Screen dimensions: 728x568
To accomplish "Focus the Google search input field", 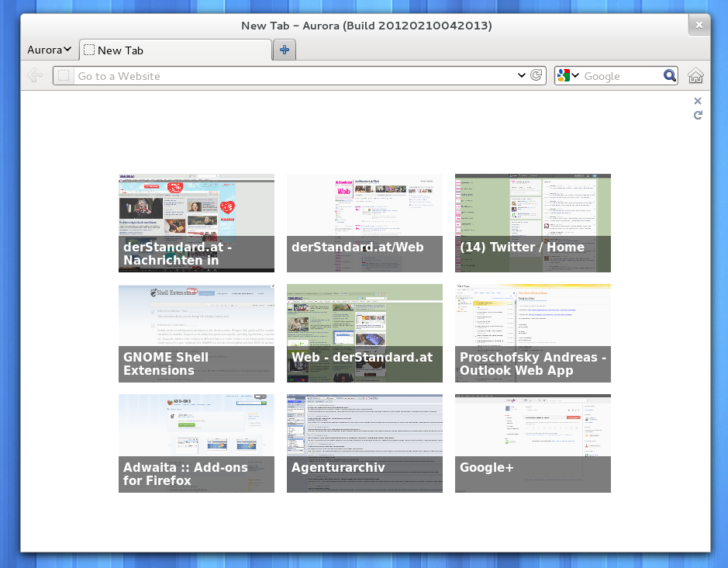I will coord(622,76).
